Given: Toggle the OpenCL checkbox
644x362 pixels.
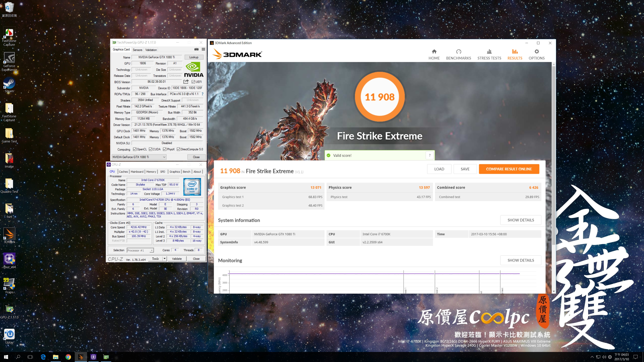Looking at the screenshot, I should click(x=135, y=149).
